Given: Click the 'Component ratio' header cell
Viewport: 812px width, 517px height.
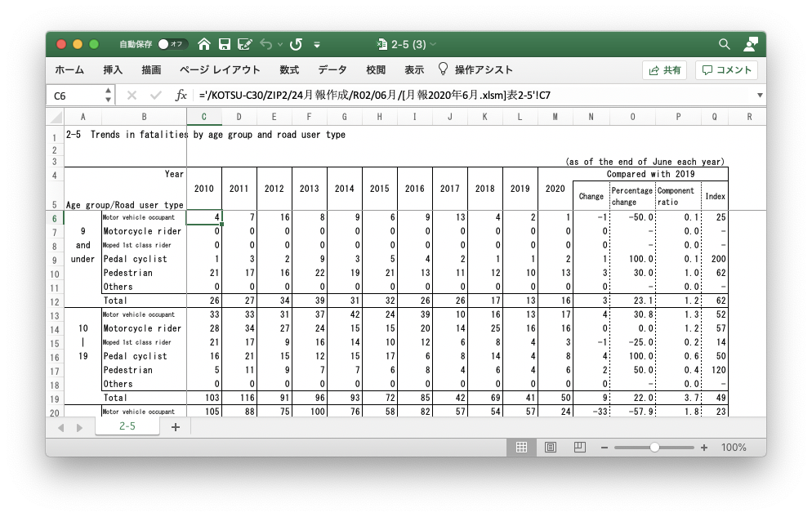Looking at the screenshot, I should coord(678,196).
